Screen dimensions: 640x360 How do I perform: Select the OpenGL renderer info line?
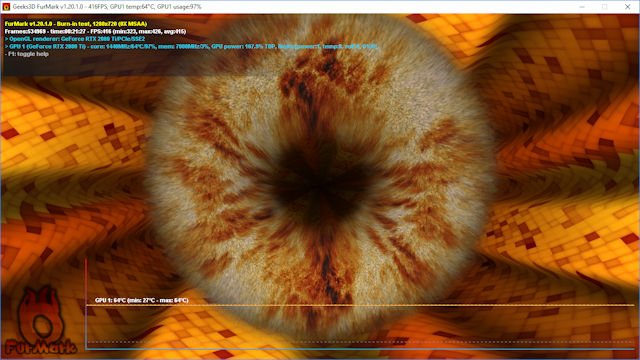click(75, 39)
